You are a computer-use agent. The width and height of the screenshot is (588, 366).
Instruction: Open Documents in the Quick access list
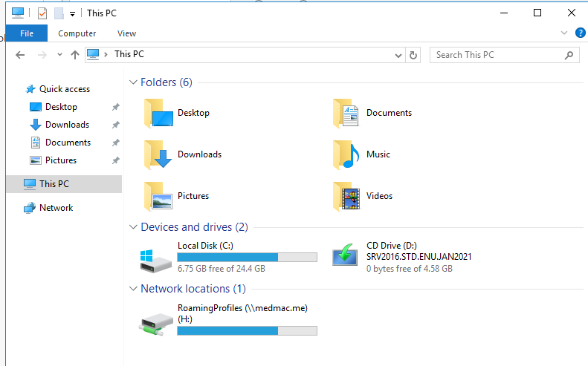68,143
